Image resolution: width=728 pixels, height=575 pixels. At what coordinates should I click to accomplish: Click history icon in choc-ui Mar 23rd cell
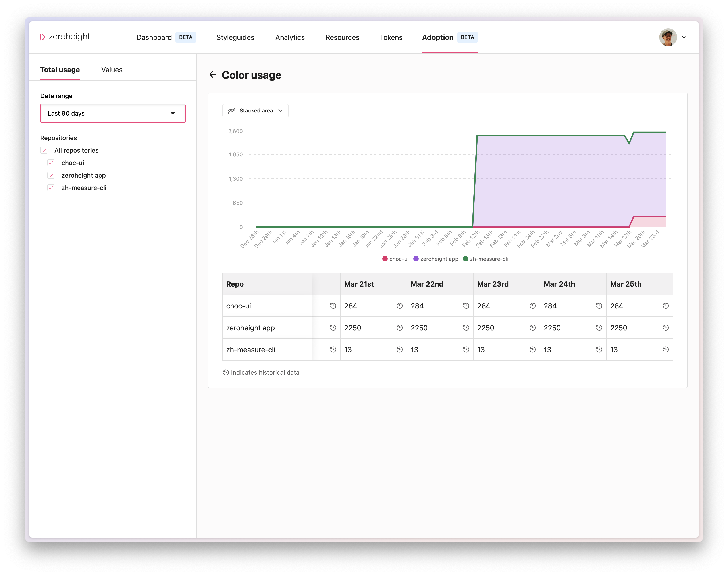pyautogui.click(x=532, y=306)
